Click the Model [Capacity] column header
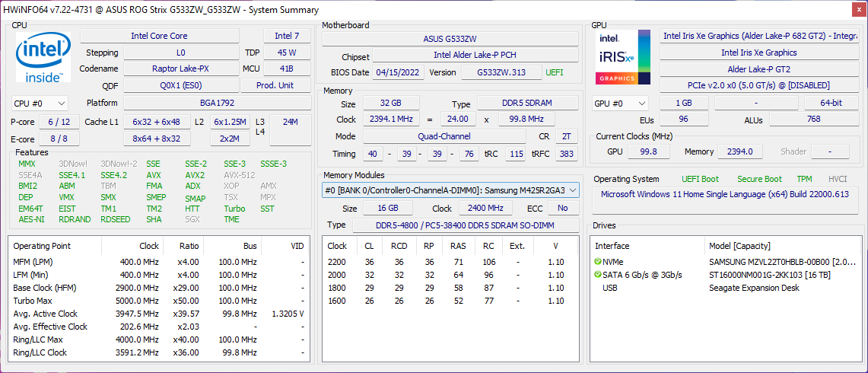Screen dimensions: 868x373 pyautogui.click(x=739, y=246)
